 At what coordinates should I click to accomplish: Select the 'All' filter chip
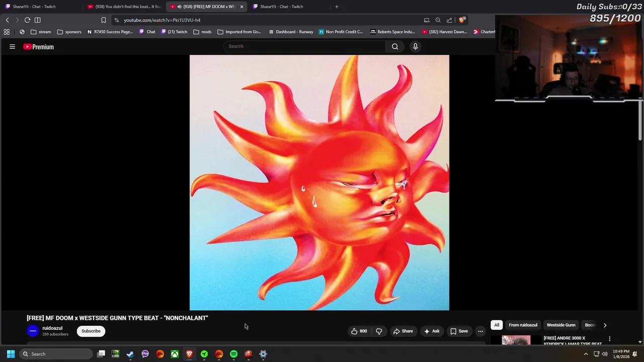pyautogui.click(x=497, y=325)
